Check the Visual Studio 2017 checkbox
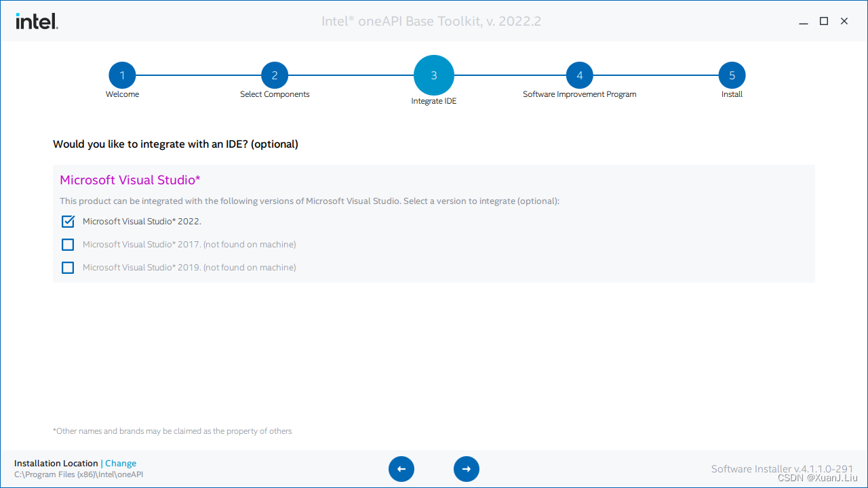The width and height of the screenshot is (868, 488). tap(67, 244)
